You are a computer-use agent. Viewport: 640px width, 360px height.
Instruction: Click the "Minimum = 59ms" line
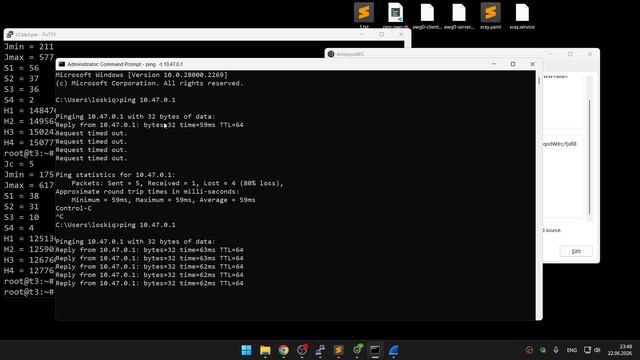click(163, 200)
